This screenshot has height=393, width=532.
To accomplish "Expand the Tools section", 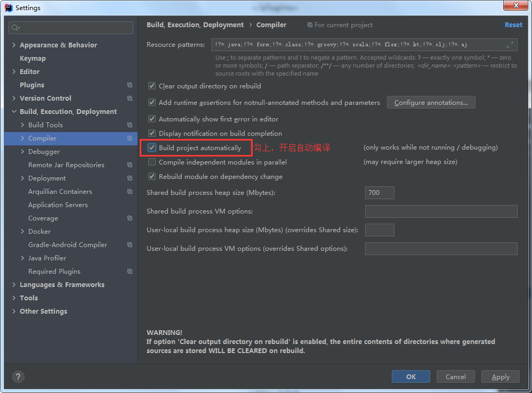I will click(x=14, y=298).
